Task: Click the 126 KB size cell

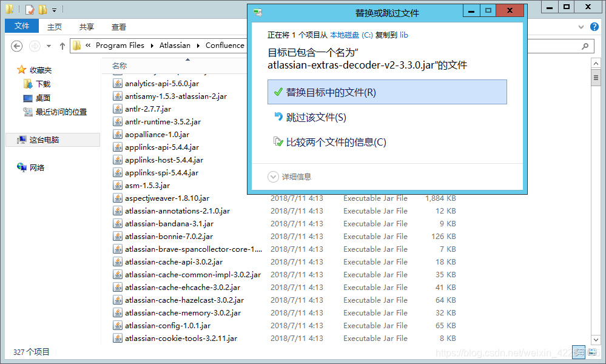Action: point(443,237)
